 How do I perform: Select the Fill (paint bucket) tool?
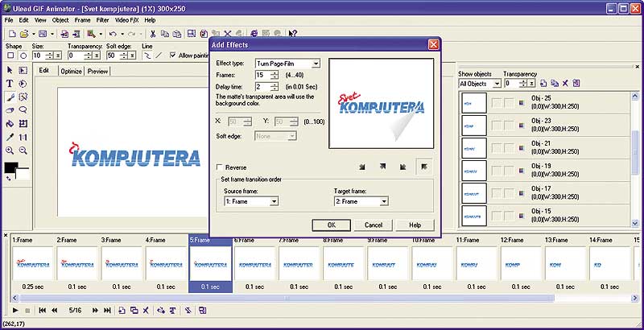10,123
